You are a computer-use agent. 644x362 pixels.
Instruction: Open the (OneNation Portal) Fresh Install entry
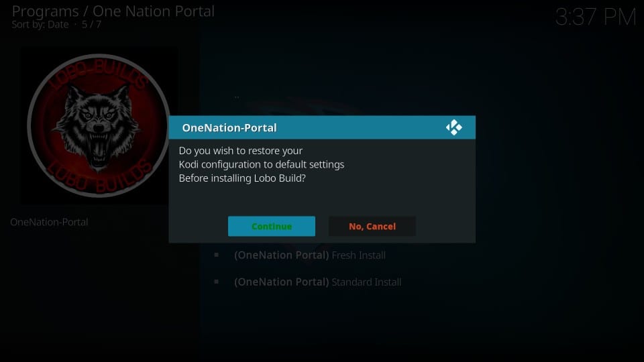click(310, 255)
